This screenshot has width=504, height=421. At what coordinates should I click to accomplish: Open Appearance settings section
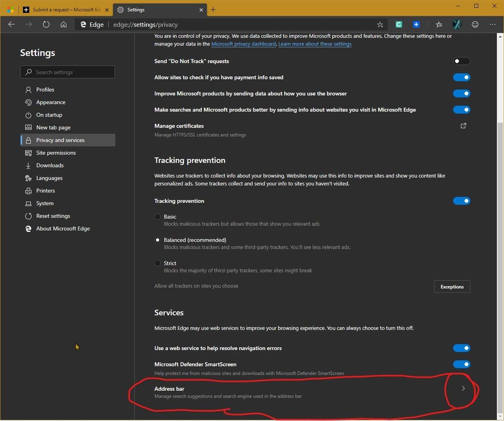(x=68, y=102)
